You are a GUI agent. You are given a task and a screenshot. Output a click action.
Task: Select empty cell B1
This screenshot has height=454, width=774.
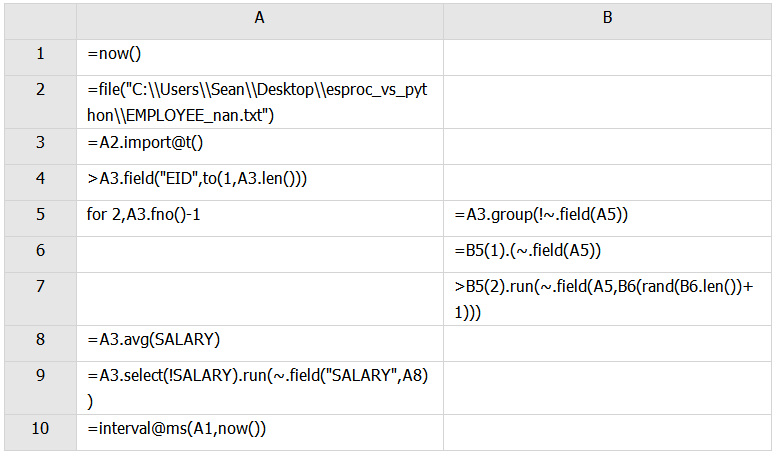click(607, 57)
